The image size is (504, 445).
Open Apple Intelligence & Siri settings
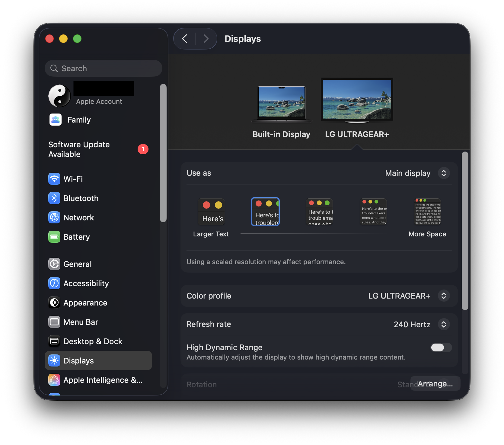[98, 380]
